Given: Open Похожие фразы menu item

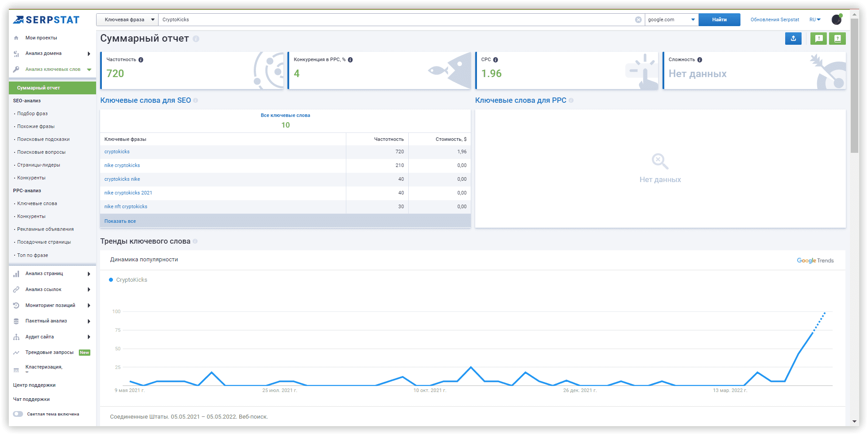Looking at the screenshot, I should [x=36, y=127].
